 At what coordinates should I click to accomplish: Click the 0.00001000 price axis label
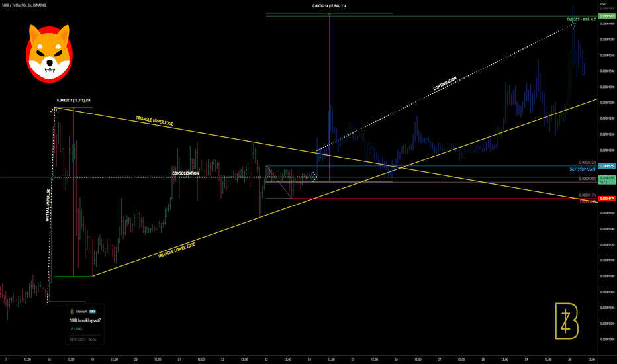pyautogui.click(x=608, y=340)
